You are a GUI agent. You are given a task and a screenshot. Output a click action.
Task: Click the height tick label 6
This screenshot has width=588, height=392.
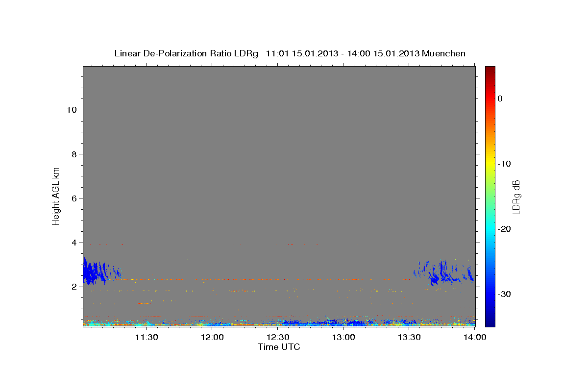74,198
